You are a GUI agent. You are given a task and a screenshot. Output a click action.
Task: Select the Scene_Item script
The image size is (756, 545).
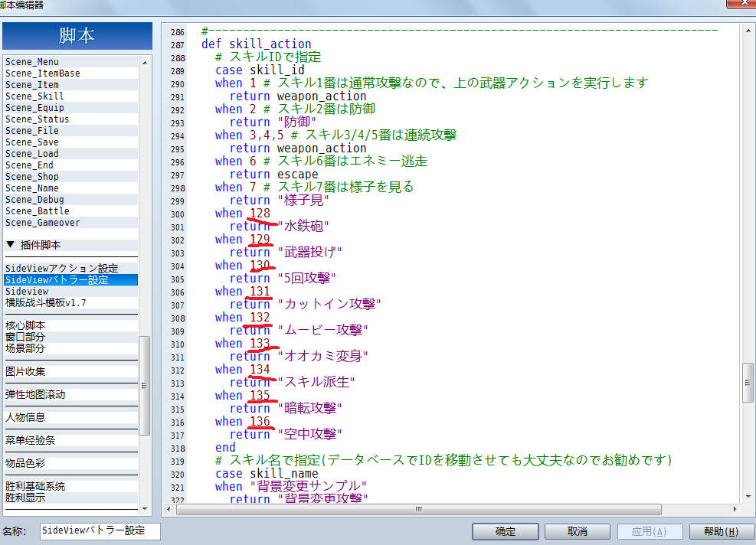71,85
